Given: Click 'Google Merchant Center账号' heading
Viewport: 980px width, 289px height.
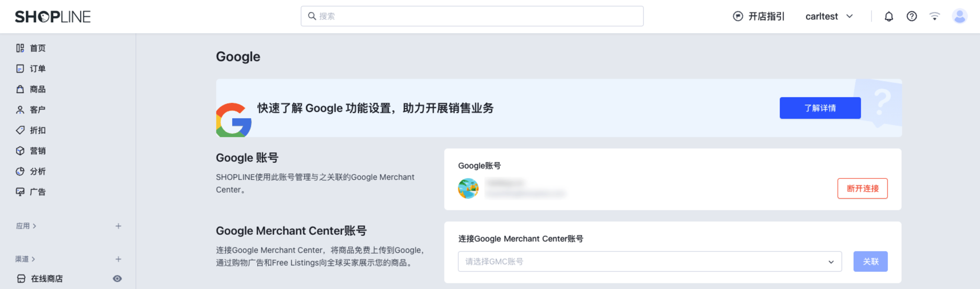Looking at the screenshot, I should click(x=291, y=231).
